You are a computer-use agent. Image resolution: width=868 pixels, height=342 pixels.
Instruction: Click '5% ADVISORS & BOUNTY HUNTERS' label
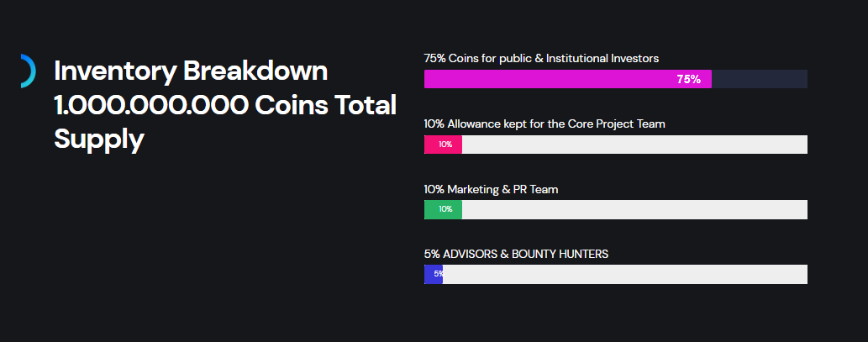(516, 254)
